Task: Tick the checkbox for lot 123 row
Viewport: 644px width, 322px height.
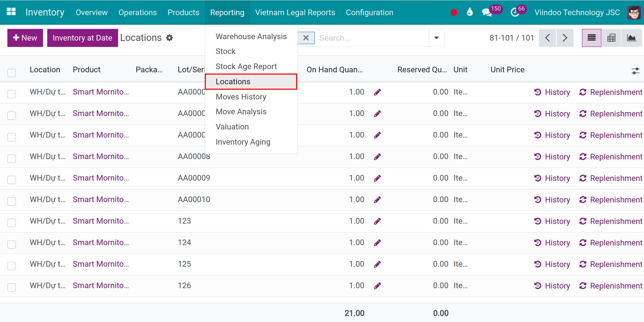Action: tap(12, 223)
